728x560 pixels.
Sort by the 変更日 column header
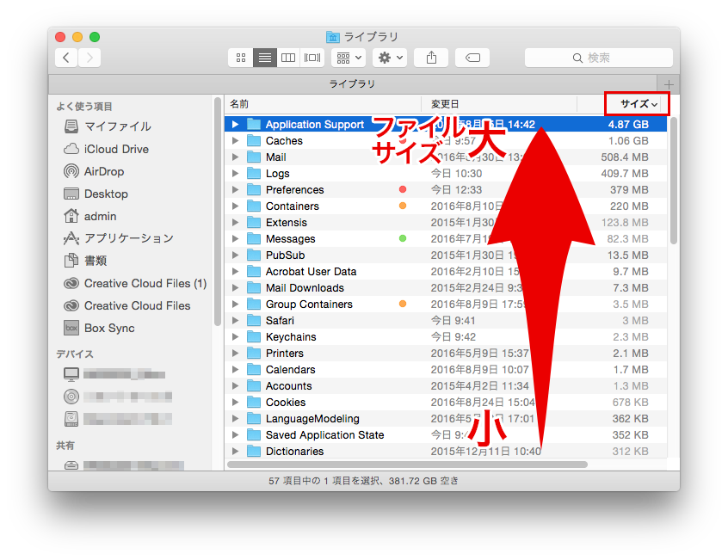pos(498,104)
